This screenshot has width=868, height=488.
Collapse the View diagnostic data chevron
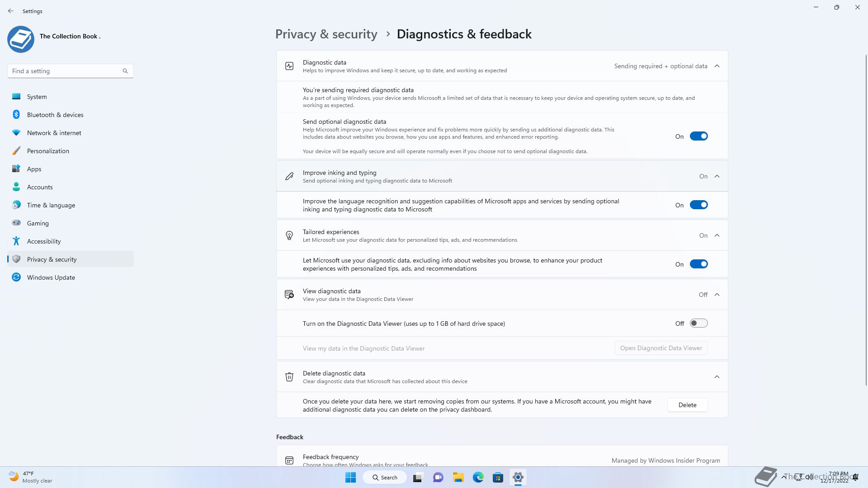717,295
